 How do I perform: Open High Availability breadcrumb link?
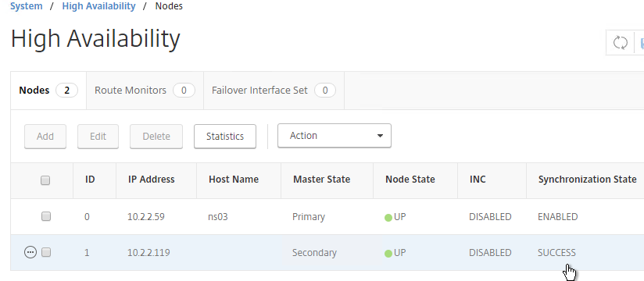(98, 6)
